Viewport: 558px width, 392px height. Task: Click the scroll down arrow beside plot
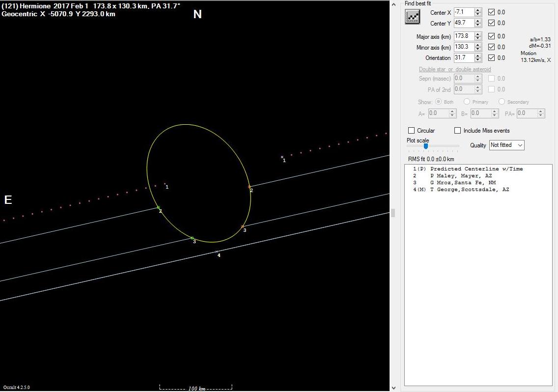pos(393,388)
